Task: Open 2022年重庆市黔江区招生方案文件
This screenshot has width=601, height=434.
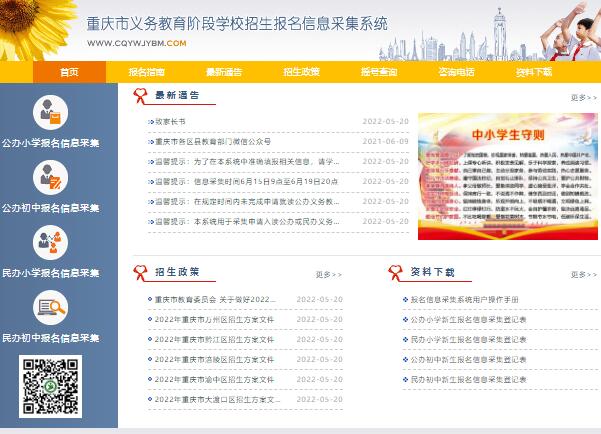Action: pyautogui.click(x=214, y=339)
